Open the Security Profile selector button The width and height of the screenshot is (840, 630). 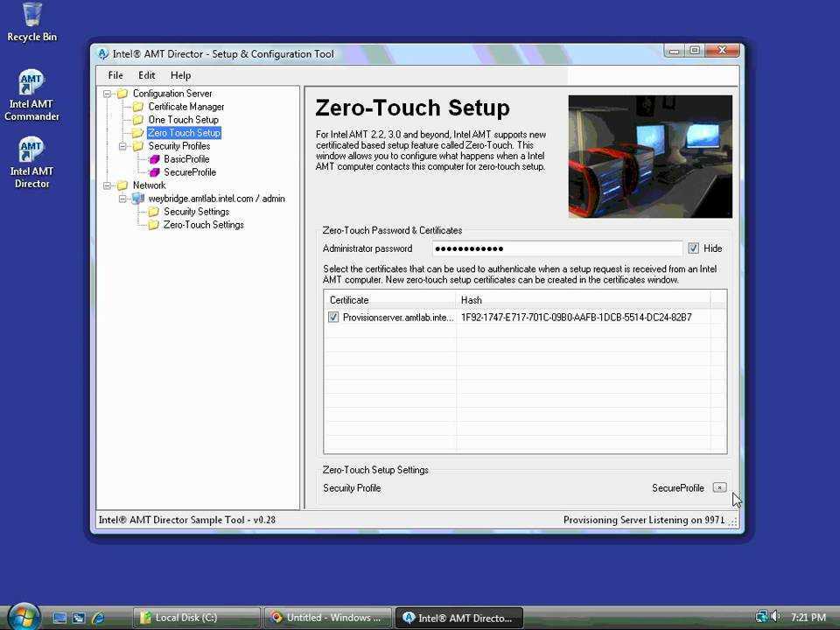[719, 488]
